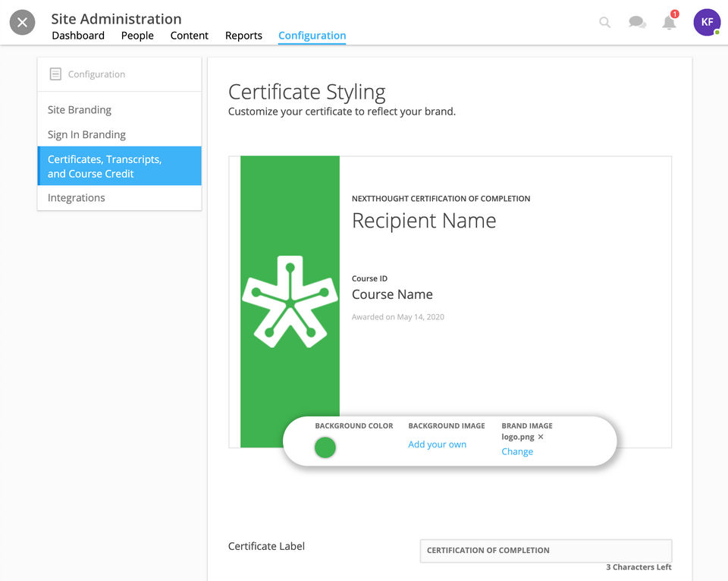Screen dimensions: 728x581
Task: Click the Course Name text on certificate
Action: coord(392,294)
